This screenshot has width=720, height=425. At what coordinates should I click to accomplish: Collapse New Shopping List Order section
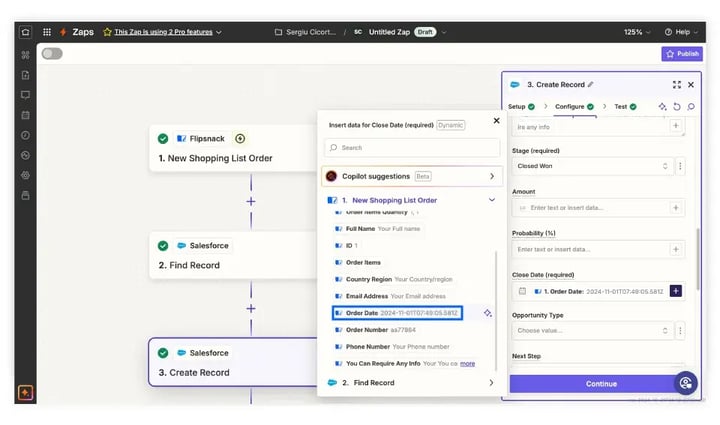(x=492, y=200)
